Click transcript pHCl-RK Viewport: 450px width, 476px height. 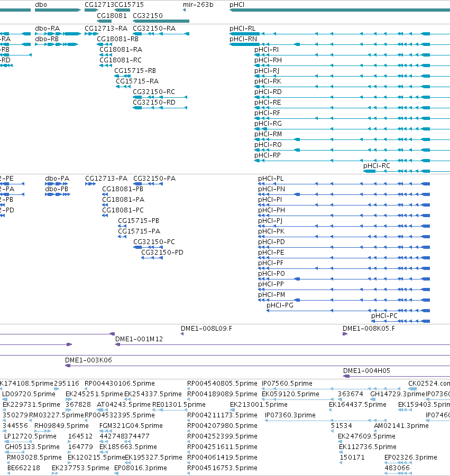[x=268, y=81]
